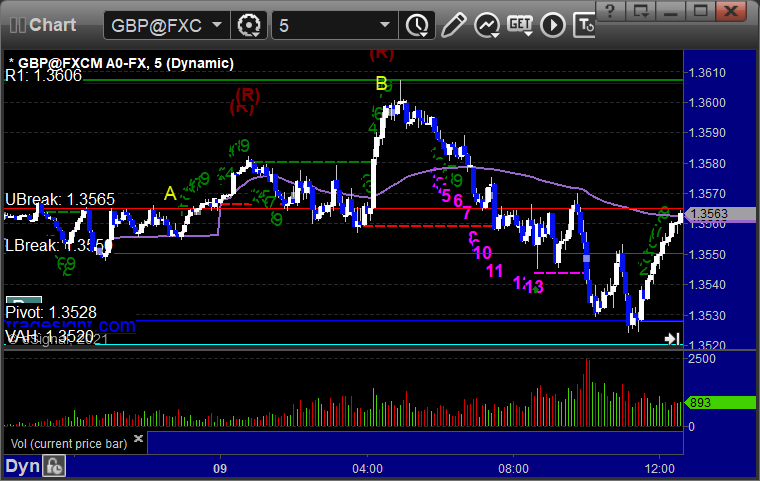The height and width of the screenshot is (481, 760).
Task: Open the chart settings gear icon
Action: tap(249, 25)
